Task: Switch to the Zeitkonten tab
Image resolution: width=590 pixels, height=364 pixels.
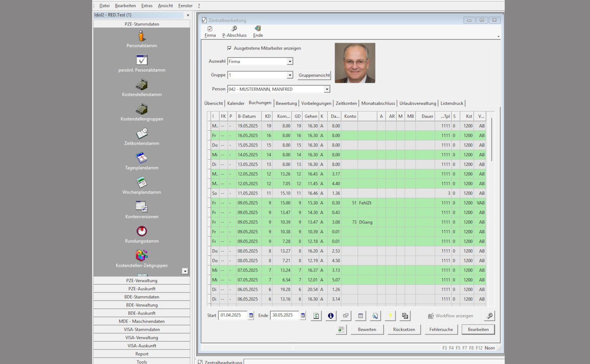Action: pyautogui.click(x=346, y=103)
